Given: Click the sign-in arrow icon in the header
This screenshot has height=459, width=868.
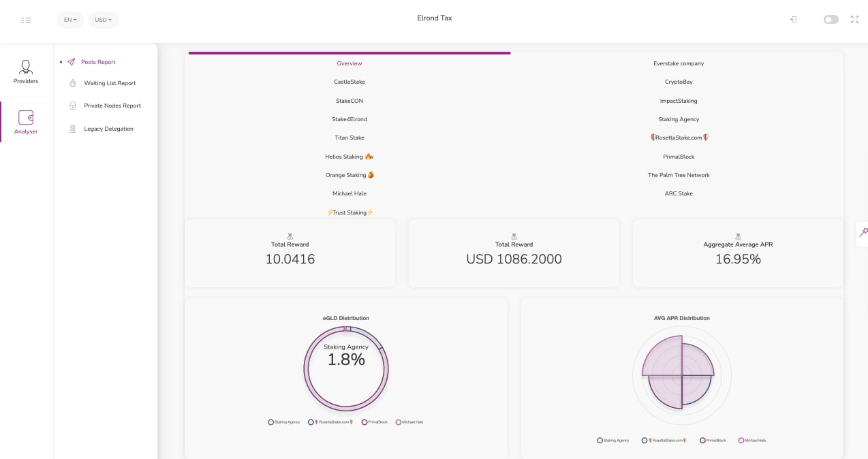Looking at the screenshot, I should coord(794,20).
